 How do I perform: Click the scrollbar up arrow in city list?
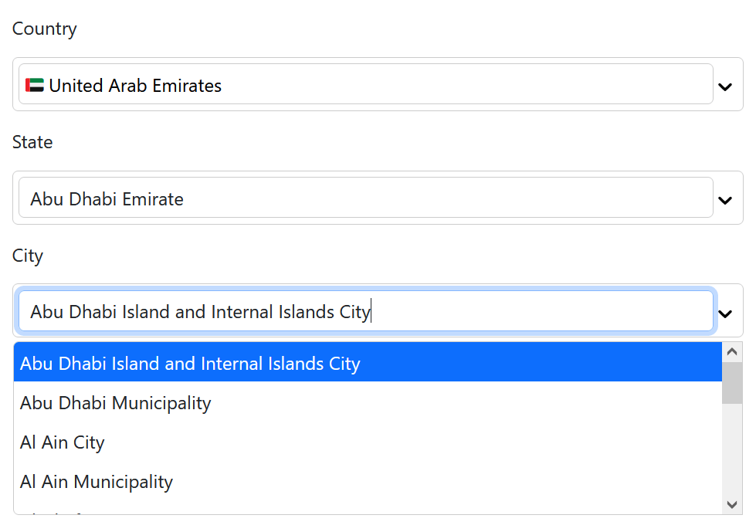[x=731, y=351]
